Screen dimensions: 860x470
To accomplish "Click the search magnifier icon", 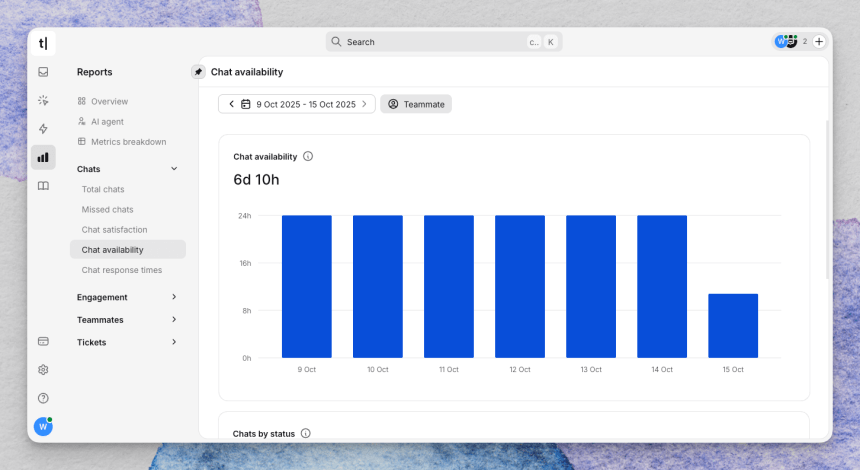I will pyautogui.click(x=336, y=42).
